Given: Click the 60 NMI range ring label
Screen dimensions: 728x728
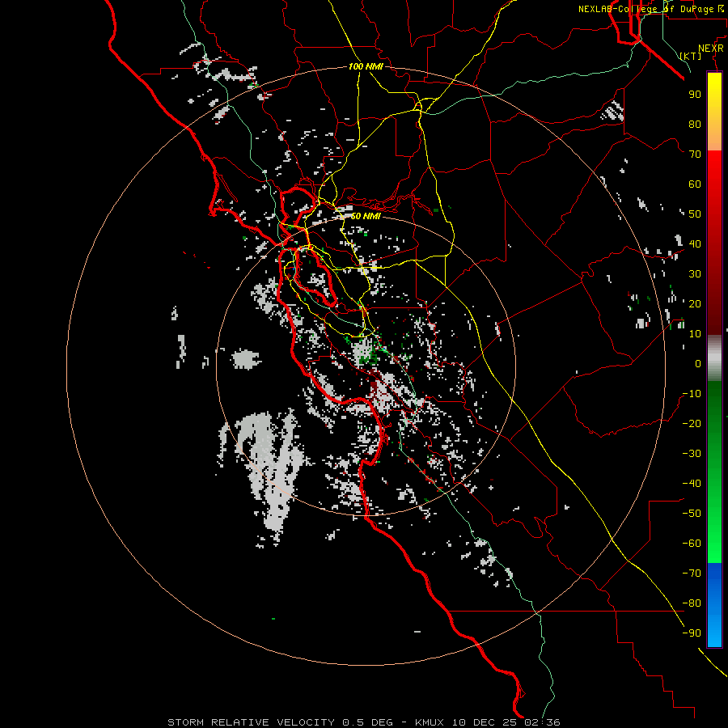Looking at the screenshot, I should (x=366, y=216).
